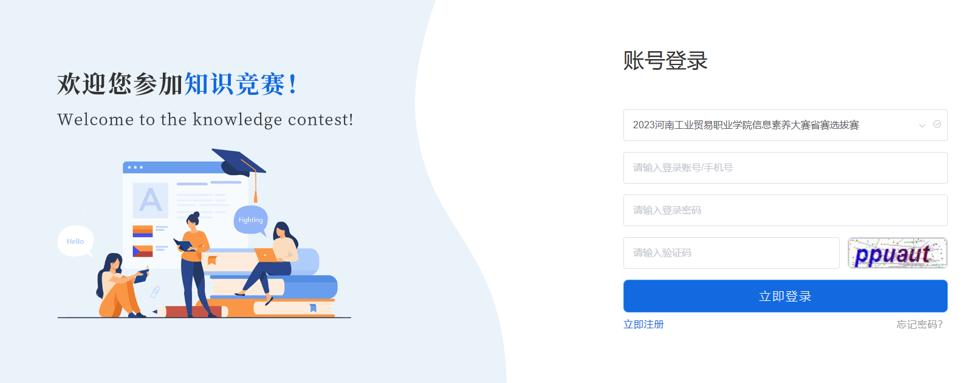Click into the 请输入登录密码 password field
Screen dimensions: 980x383
(785, 210)
